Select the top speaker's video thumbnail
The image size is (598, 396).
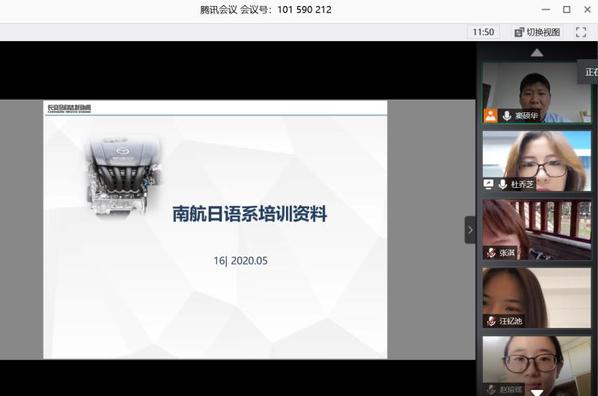(x=537, y=93)
